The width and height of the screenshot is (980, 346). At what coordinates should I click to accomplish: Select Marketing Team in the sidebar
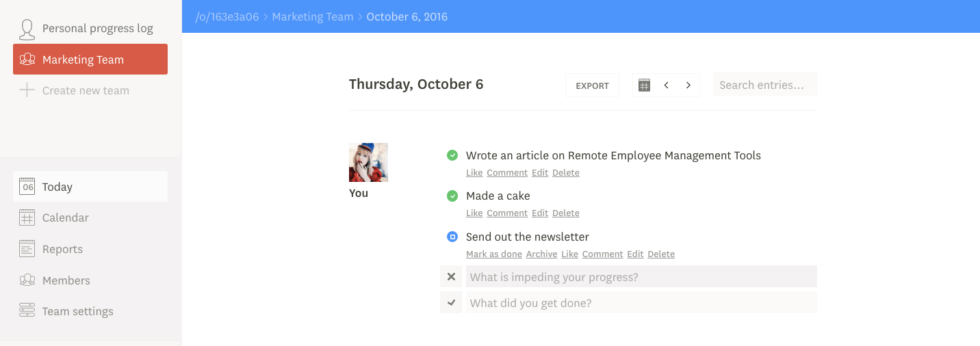coord(90,59)
